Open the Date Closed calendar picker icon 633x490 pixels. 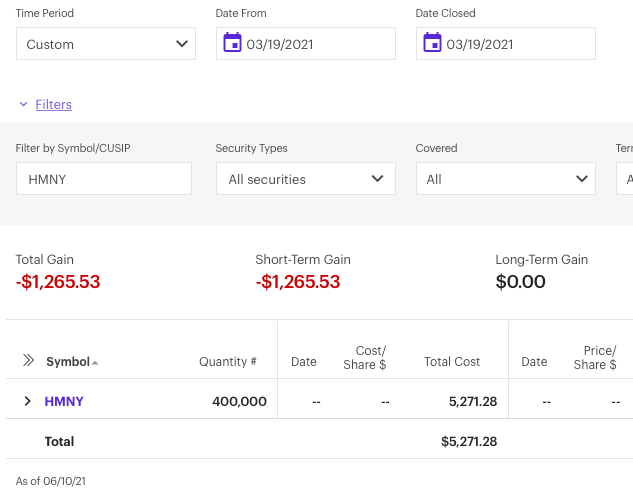click(433, 43)
